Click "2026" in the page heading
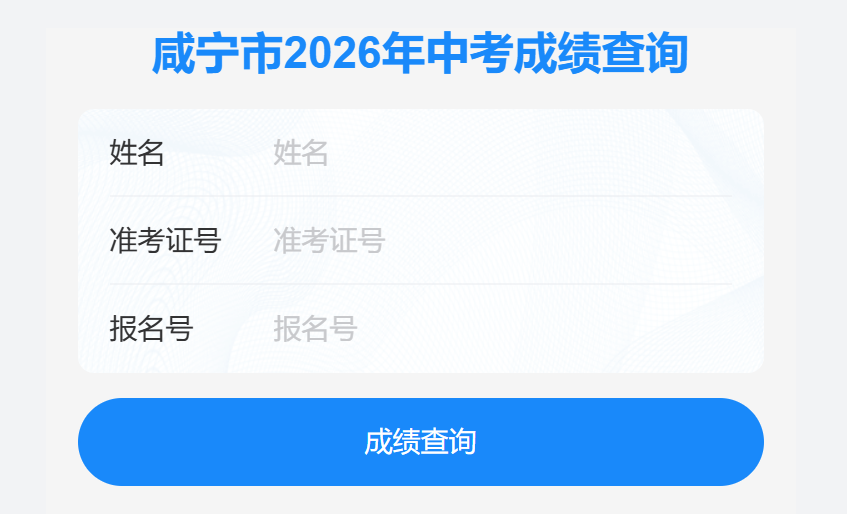Image resolution: width=847 pixels, height=514 pixels. pos(332,53)
